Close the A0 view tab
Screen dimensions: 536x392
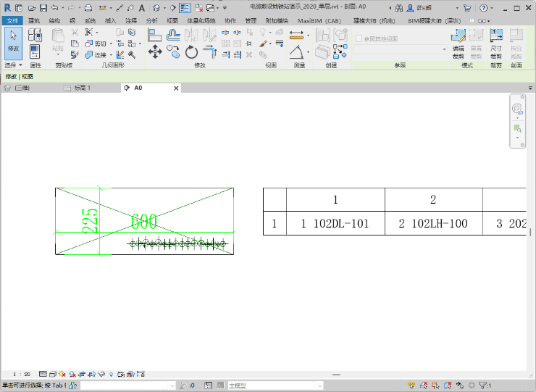[x=176, y=88]
